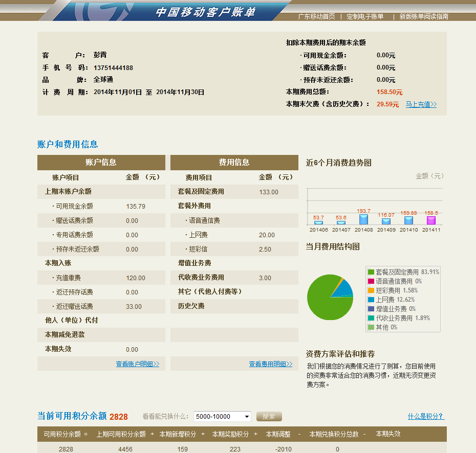Click teal 代收业务费用 legend swatch

click(x=371, y=318)
